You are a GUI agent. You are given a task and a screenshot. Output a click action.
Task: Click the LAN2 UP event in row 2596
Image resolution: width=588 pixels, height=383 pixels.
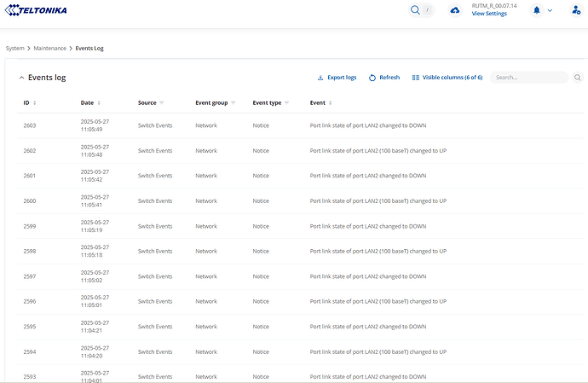(378, 301)
